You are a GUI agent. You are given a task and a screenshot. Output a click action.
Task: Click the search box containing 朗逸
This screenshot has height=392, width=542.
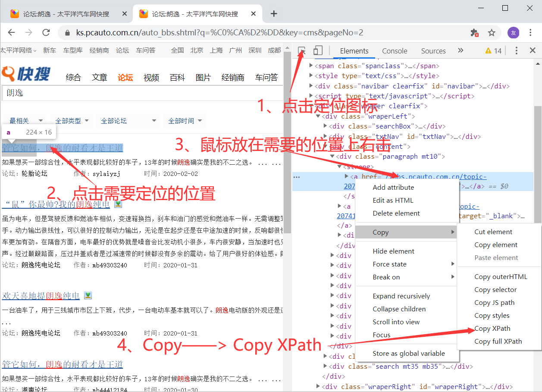tap(142, 93)
